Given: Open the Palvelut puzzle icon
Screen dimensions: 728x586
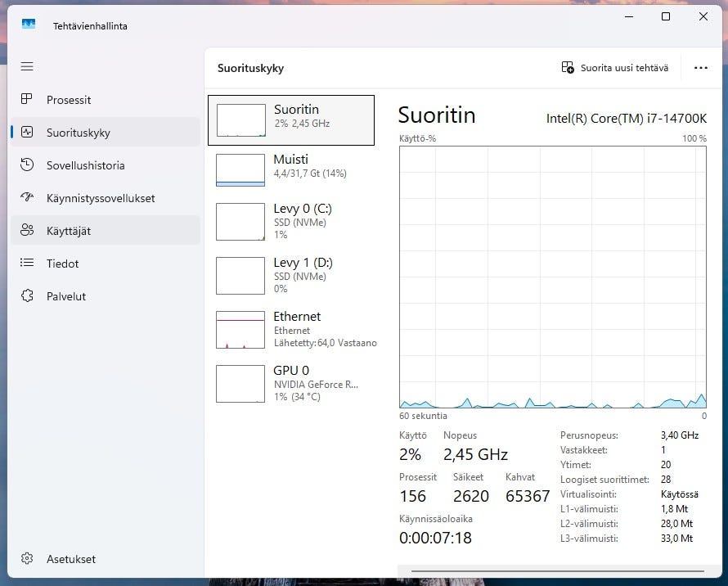Looking at the screenshot, I should click(x=27, y=296).
